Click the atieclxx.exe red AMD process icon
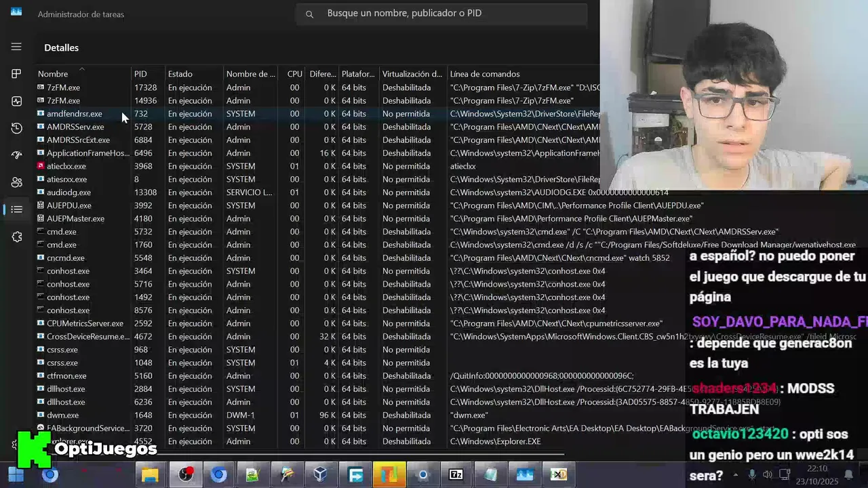 coord(41,166)
